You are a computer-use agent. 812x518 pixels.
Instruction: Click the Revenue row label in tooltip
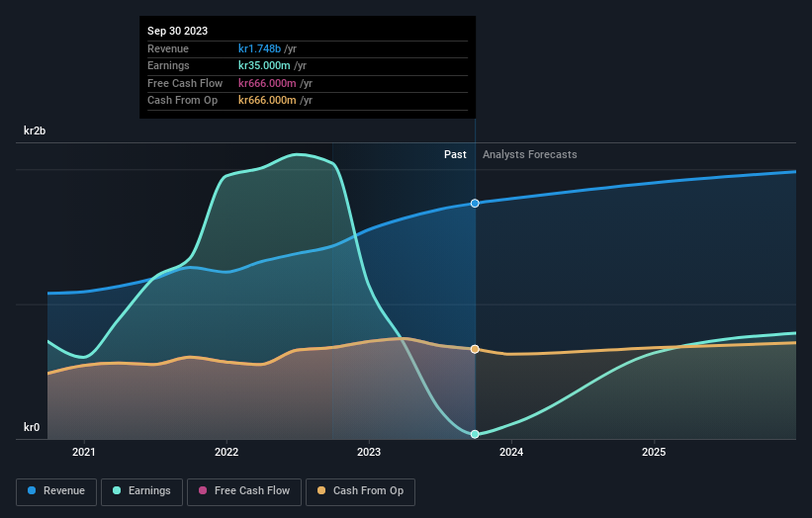(168, 48)
